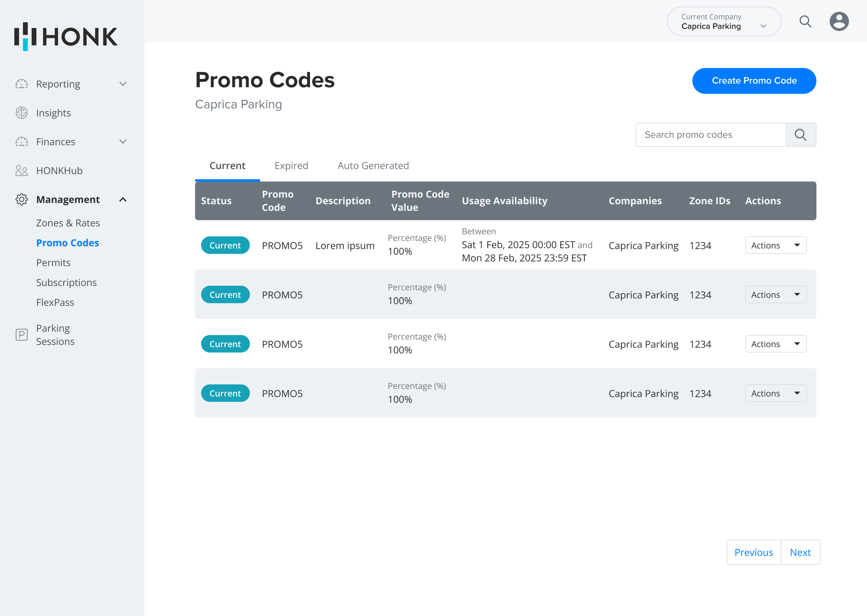Go to the Next page
This screenshot has height=616, width=867.
800,552
